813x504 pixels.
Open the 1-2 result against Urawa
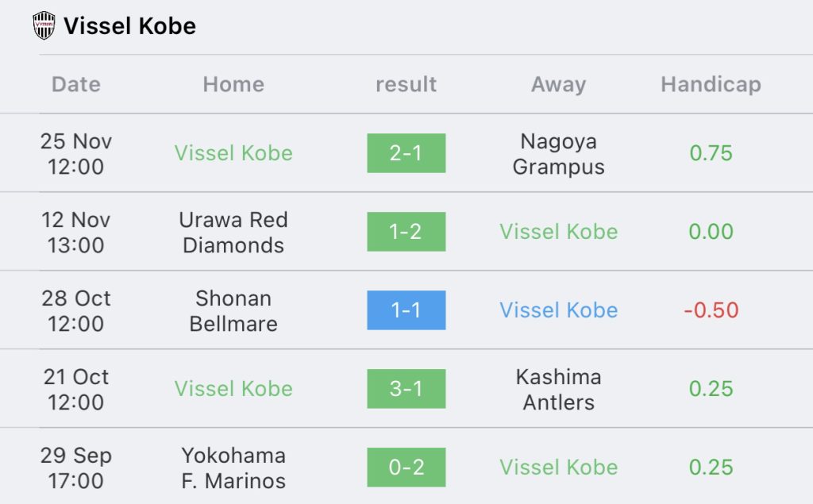click(x=406, y=232)
